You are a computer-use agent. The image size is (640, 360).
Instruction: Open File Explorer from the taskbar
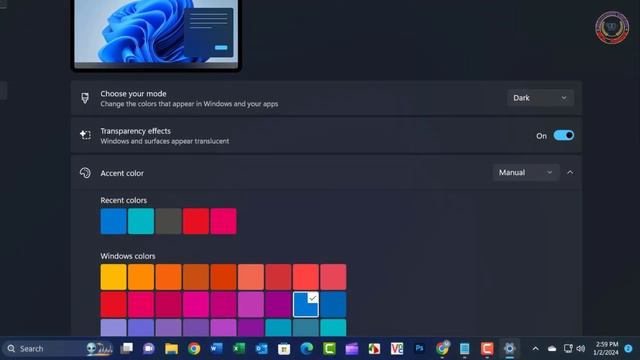tap(171, 349)
